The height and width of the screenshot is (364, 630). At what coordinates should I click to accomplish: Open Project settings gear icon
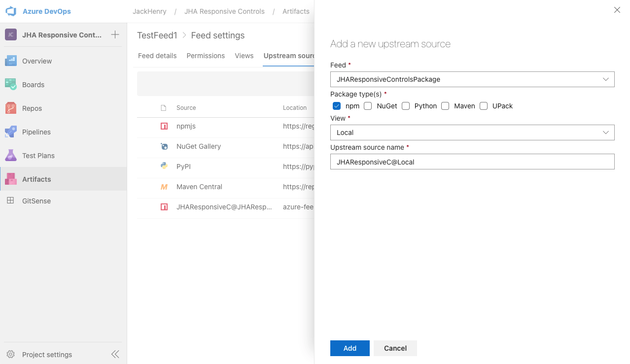(x=11, y=354)
